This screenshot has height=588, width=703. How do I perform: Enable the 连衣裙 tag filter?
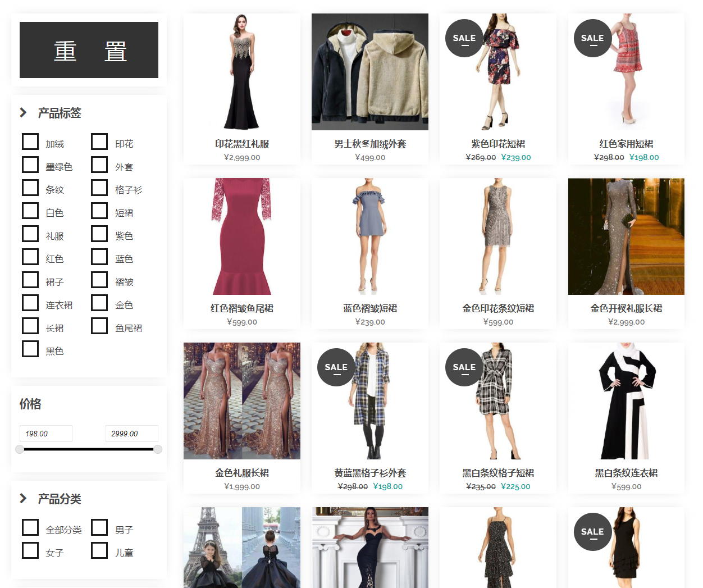point(30,303)
